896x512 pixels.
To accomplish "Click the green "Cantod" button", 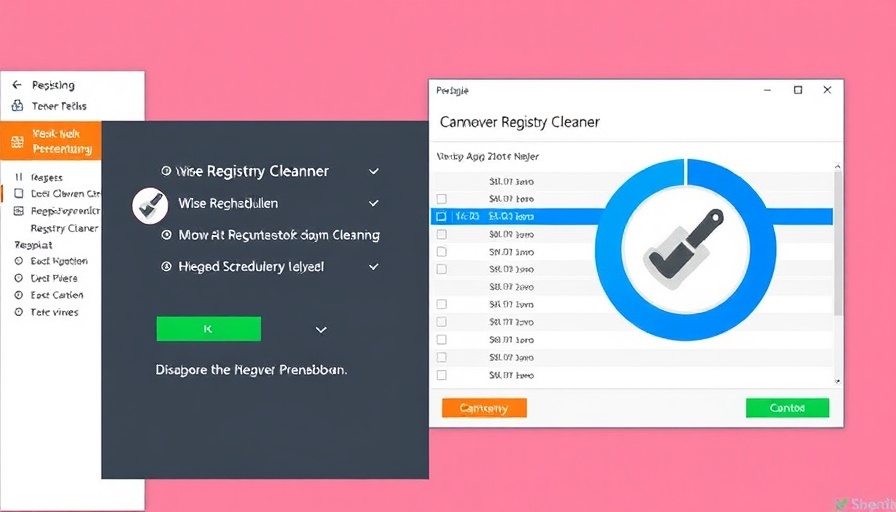I will coord(787,407).
